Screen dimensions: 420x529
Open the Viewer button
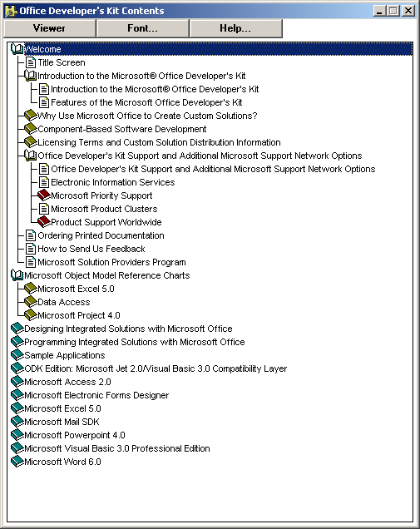pos(50,28)
